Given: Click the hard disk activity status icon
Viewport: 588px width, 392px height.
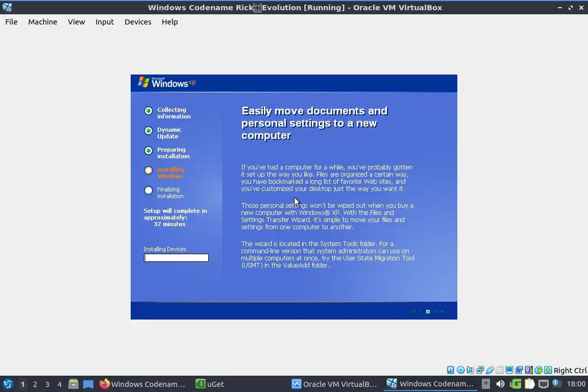Looking at the screenshot, I should pyautogui.click(x=450, y=370).
